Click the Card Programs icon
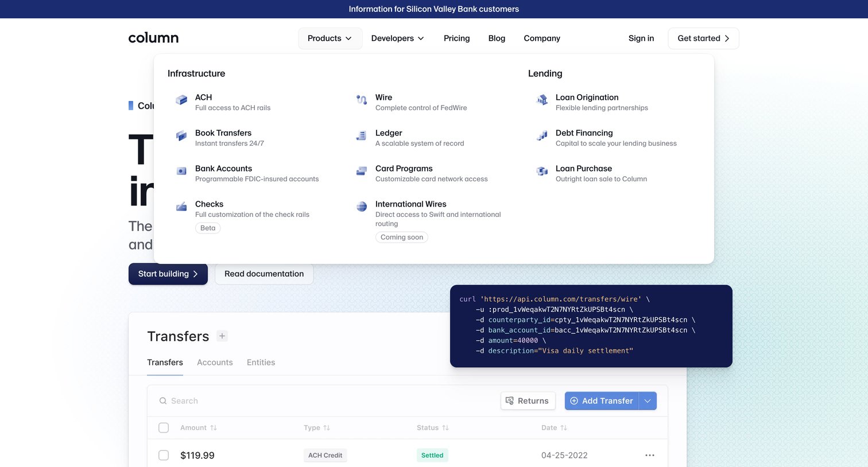The height and width of the screenshot is (467, 868). click(362, 171)
